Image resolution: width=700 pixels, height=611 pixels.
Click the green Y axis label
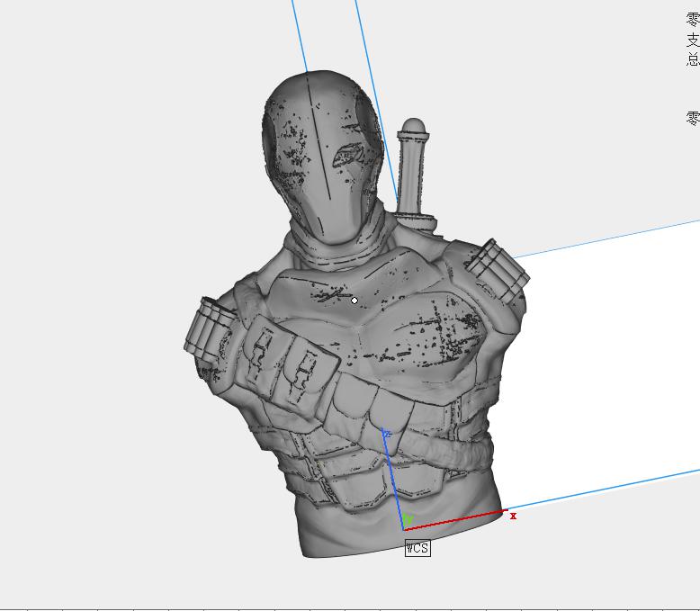click(x=408, y=519)
